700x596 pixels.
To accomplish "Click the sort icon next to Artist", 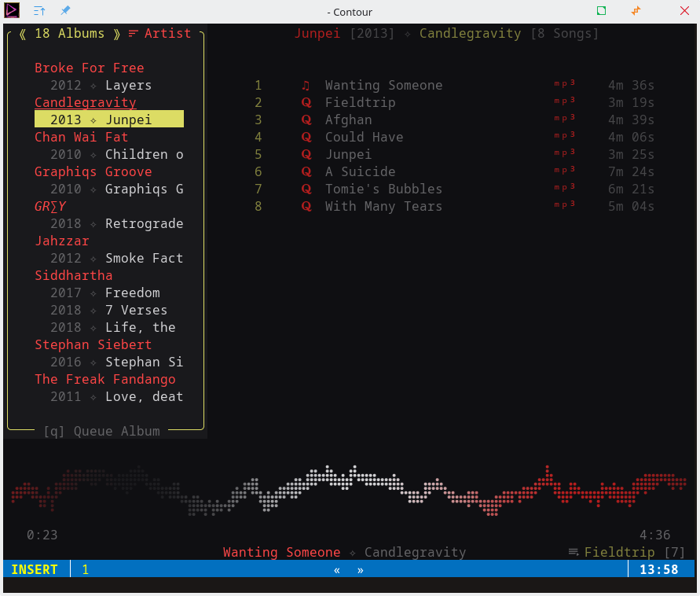I will [x=133, y=34].
